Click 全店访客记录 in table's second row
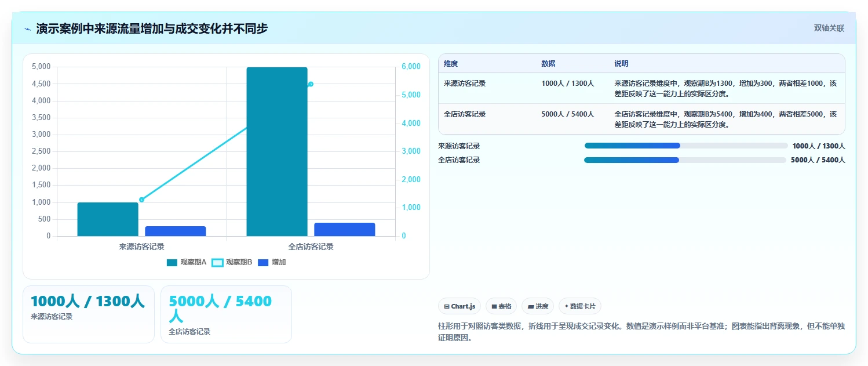This screenshot has width=868, height=366. (x=465, y=114)
